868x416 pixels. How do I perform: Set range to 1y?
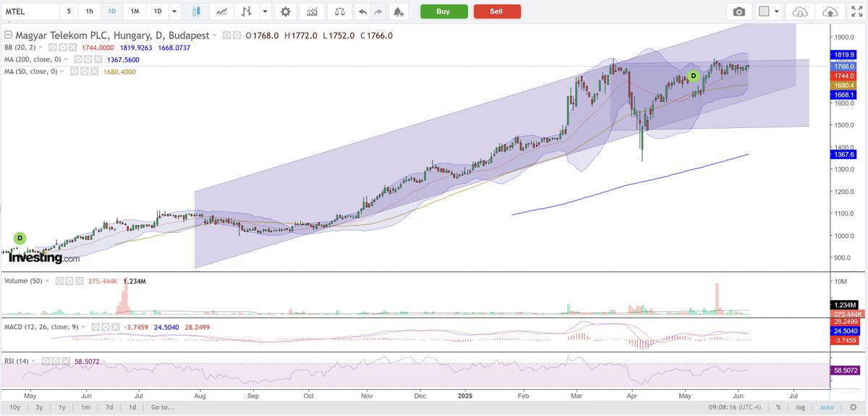tap(61, 407)
